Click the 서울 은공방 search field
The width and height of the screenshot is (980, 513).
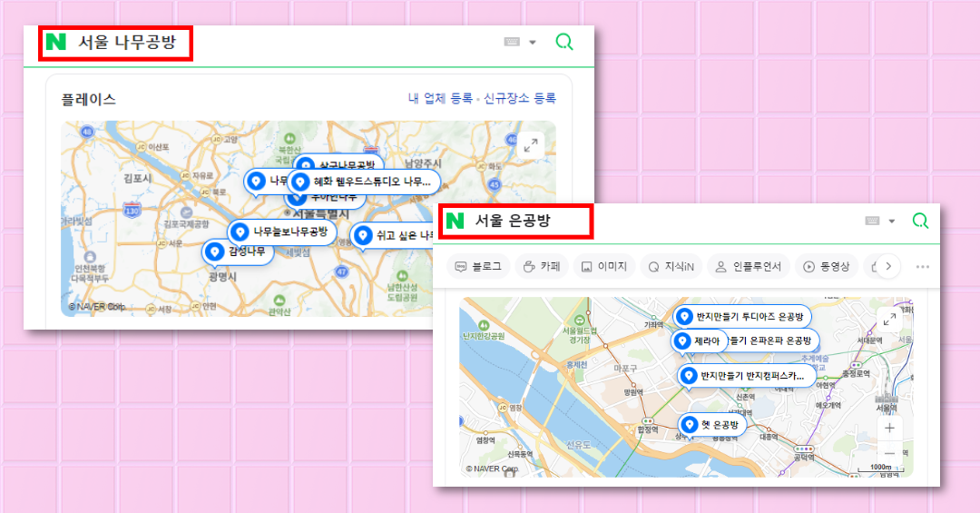pyautogui.click(x=513, y=221)
